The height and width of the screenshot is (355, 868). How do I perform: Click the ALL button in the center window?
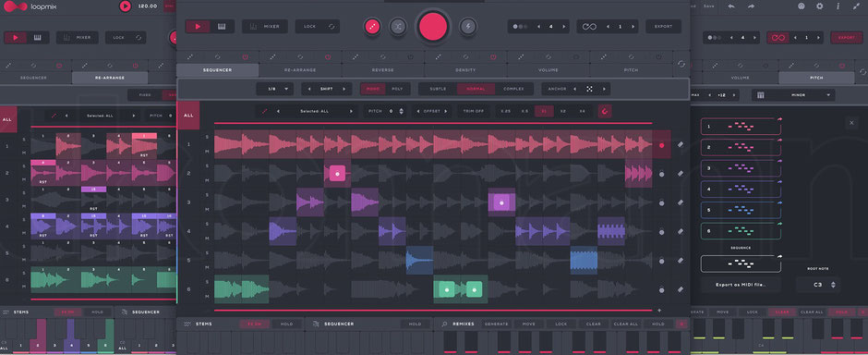pyautogui.click(x=188, y=116)
